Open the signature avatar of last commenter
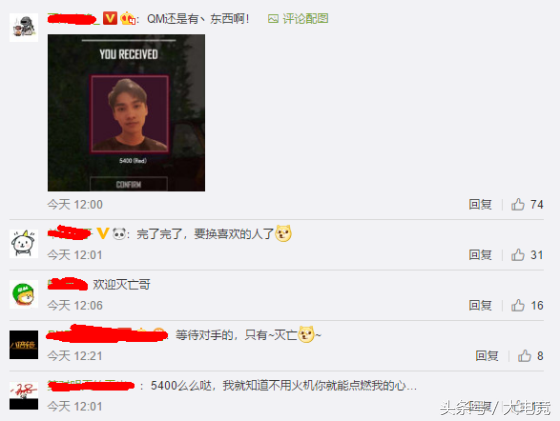560x421 pixels. click(24, 395)
